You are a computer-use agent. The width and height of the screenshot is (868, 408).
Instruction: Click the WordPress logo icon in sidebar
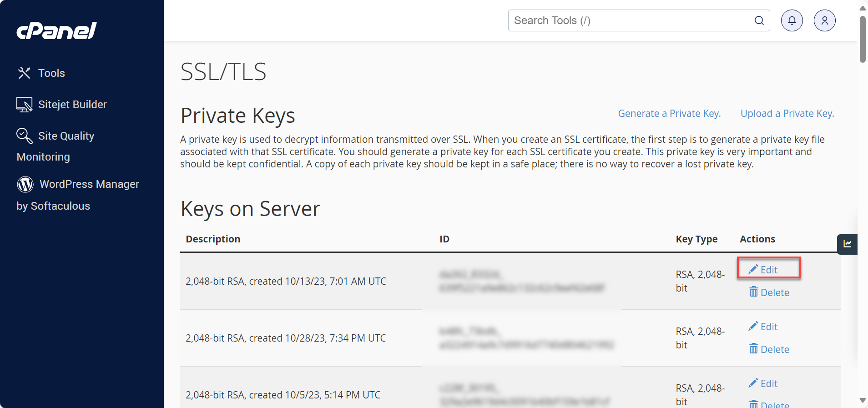coord(25,184)
